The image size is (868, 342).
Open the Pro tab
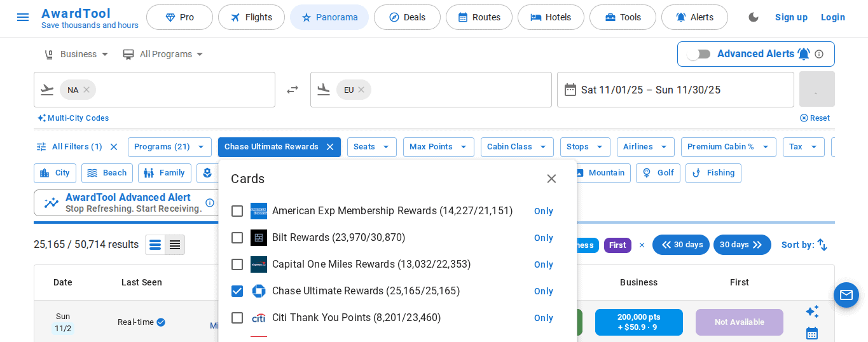tap(179, 17)
